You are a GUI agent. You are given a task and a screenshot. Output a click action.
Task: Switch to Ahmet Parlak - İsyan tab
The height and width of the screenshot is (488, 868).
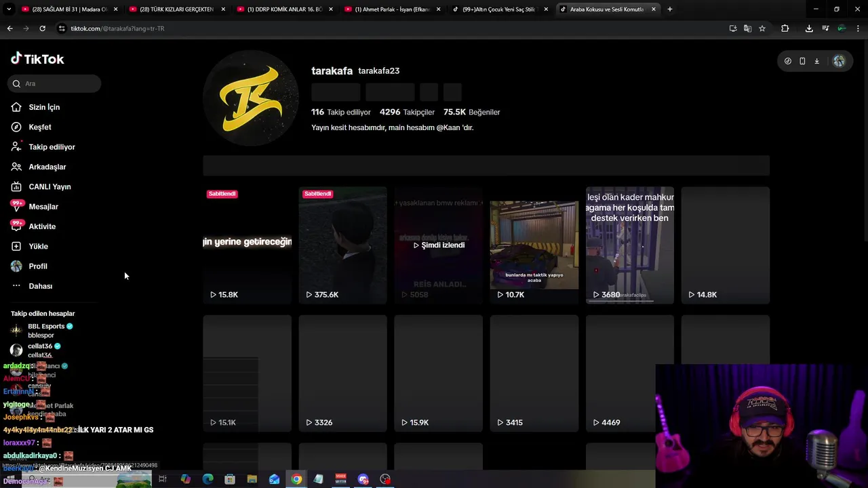pyautogui.click(x=392, y=9)
